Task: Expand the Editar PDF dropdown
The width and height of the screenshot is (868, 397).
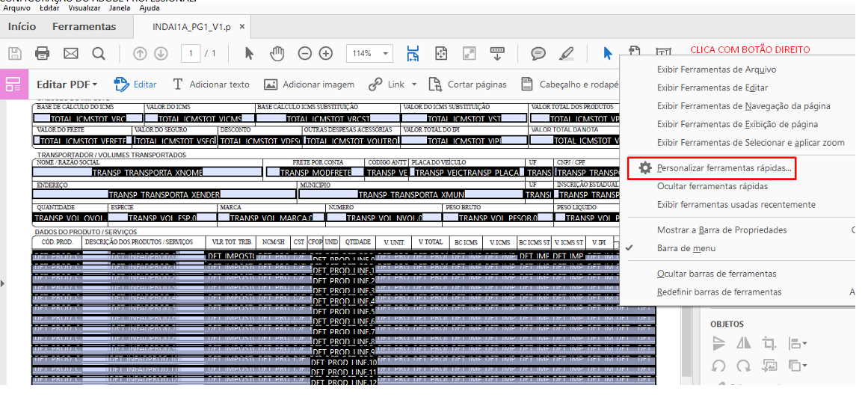Action: pyautogui.click(x=67, y=84)
